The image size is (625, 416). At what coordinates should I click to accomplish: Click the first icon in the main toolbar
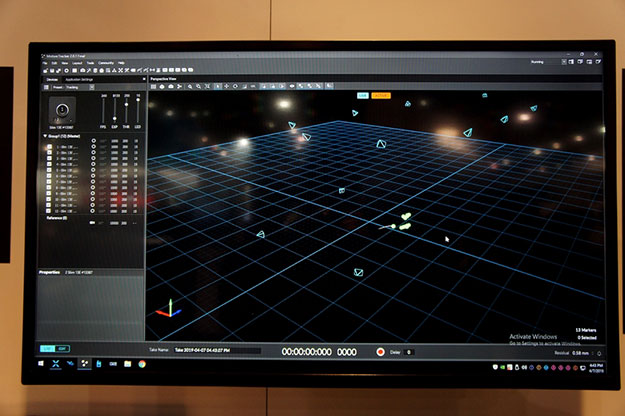click(x=44, y=70)
